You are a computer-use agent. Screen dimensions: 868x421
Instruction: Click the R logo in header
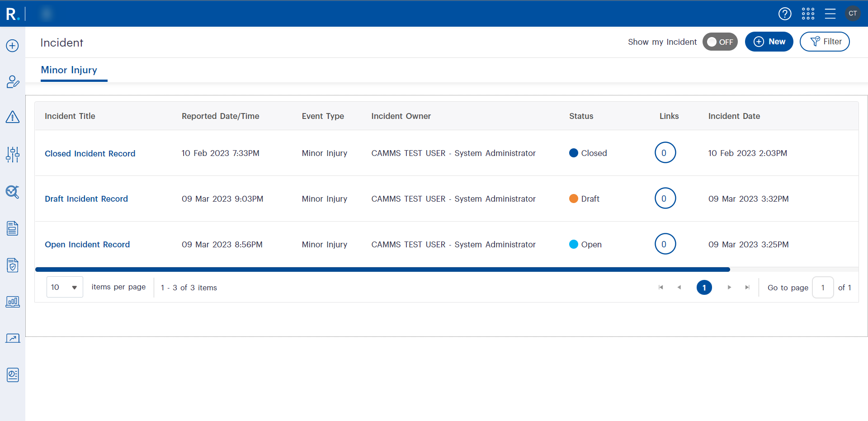coord(12,14)
